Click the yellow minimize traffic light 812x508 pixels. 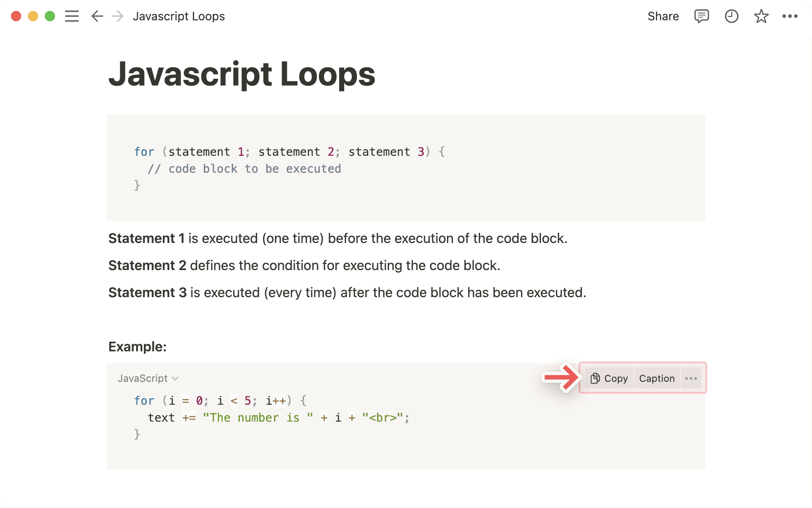(x=33, y=16)
